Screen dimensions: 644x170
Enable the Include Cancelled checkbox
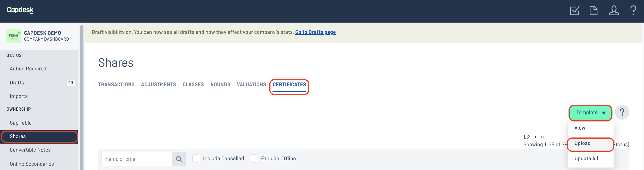(x=196, y=158)
